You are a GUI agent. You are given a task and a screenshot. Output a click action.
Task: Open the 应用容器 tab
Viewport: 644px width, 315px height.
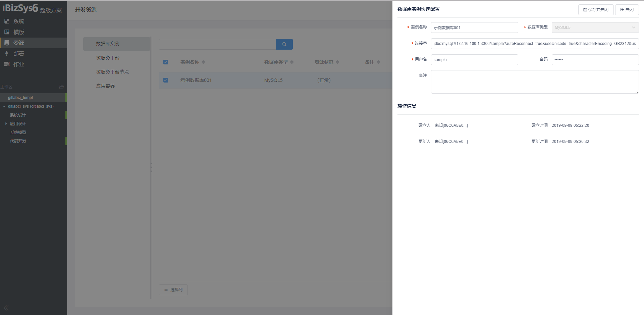[105, 86]
